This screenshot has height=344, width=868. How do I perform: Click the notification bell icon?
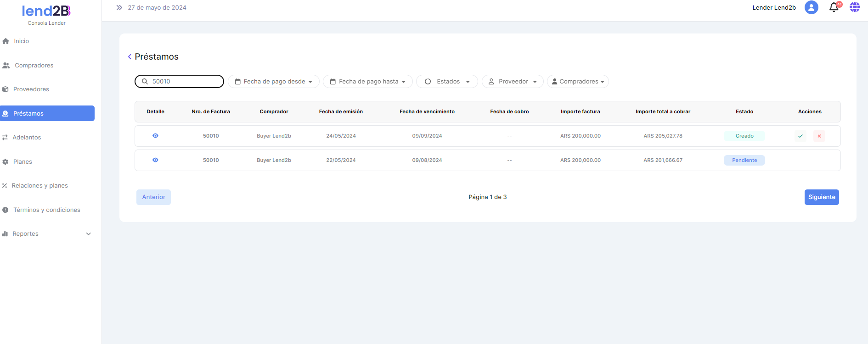click(834, 8)
